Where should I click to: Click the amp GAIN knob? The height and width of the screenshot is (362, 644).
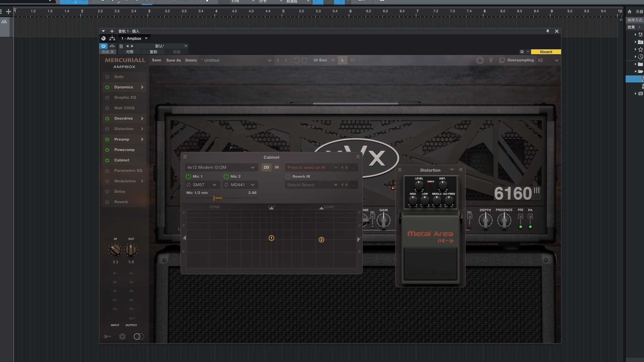(383, 221)
